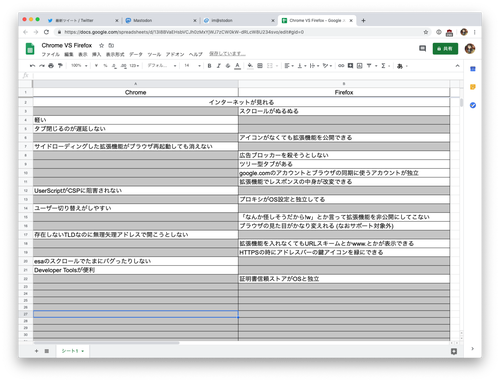Print the spreadsheet
500x382 pixels.
coord(51,66)
